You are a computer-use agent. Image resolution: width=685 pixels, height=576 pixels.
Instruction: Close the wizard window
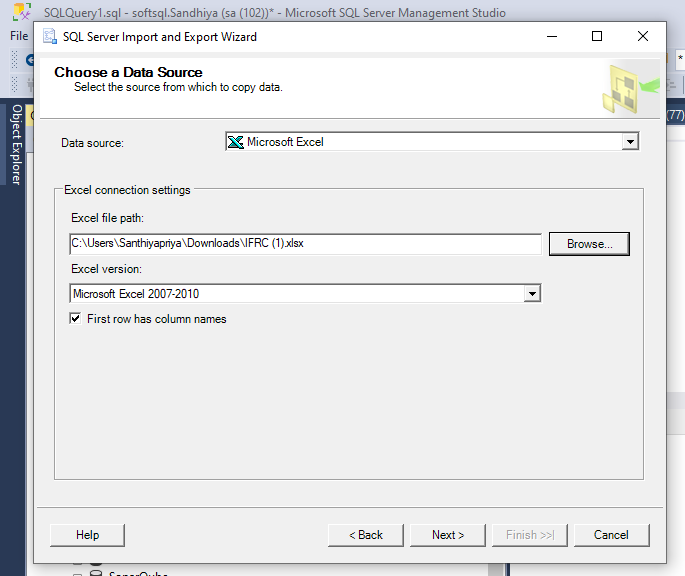point(643,36)
